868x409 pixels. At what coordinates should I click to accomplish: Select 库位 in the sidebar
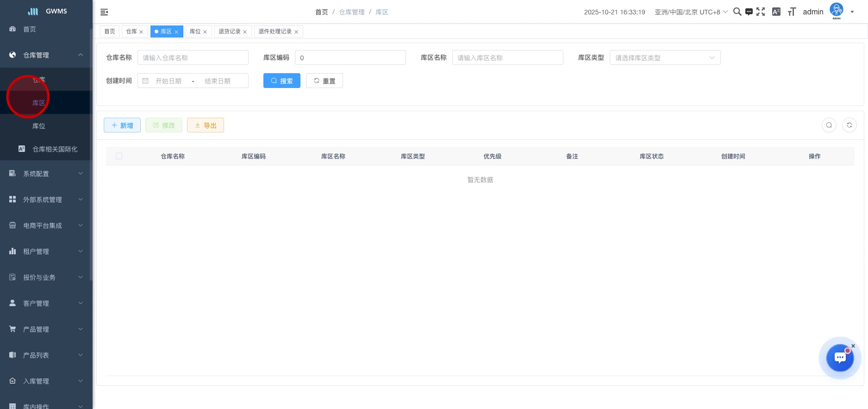[x=39, y=126]
